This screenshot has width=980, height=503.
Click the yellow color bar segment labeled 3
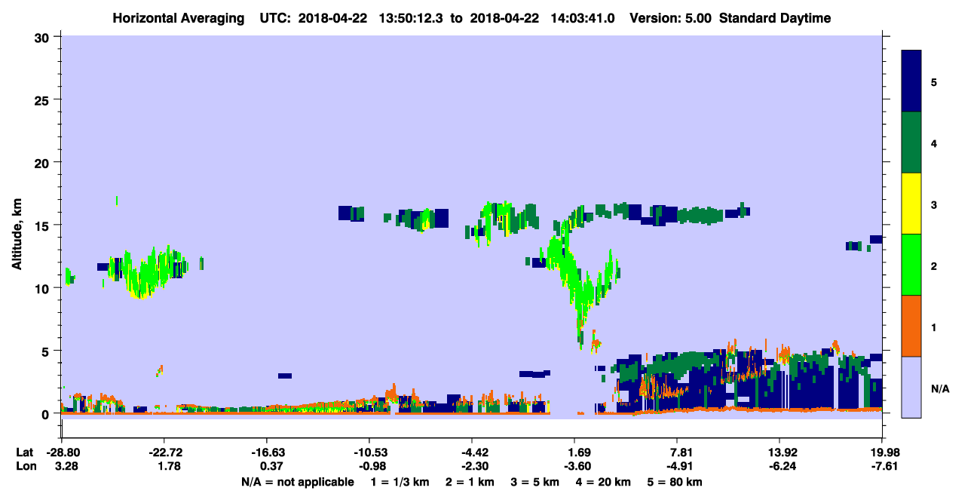pos(911,204)
